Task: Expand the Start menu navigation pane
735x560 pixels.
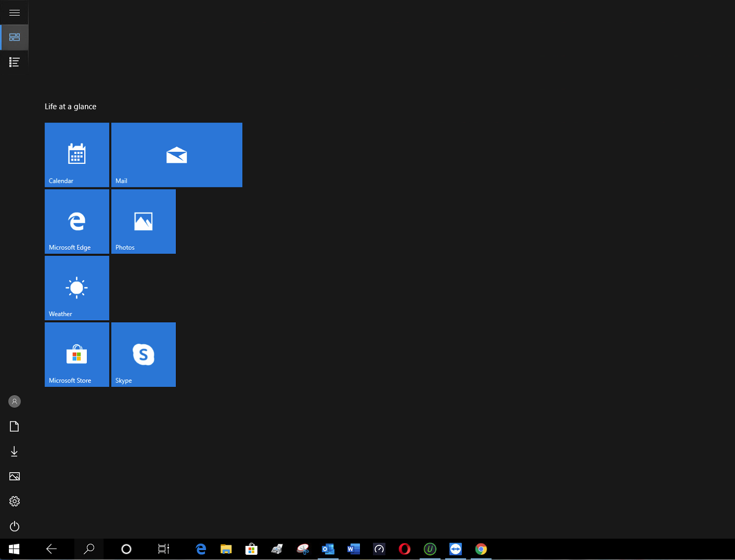Action: [14, 13]
